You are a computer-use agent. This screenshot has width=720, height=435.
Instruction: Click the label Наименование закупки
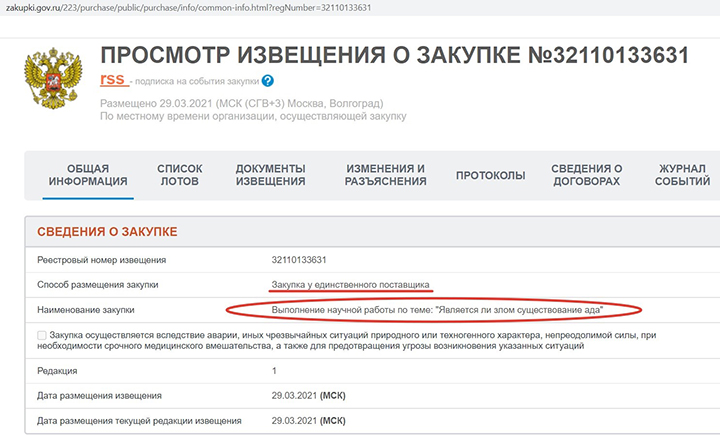pos(86,310)
